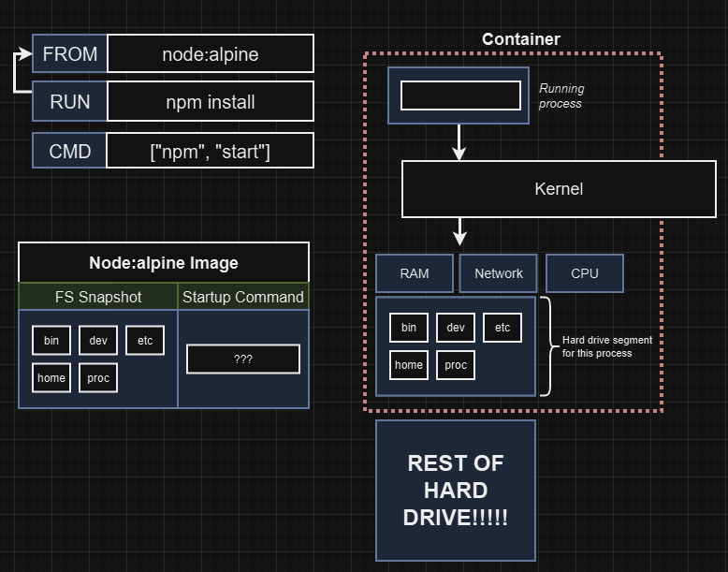Select the Network resource box
Screen dimensions: 728x572
click(499, 273)
